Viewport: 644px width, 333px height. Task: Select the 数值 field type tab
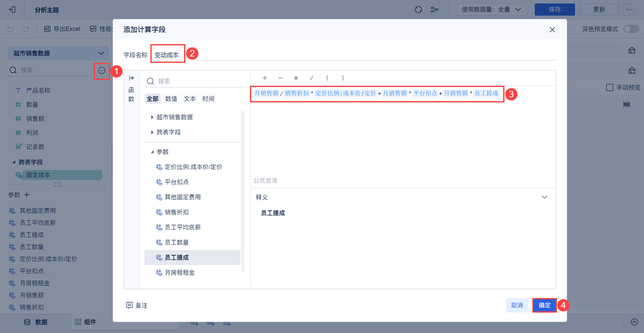tap(171, 99)
